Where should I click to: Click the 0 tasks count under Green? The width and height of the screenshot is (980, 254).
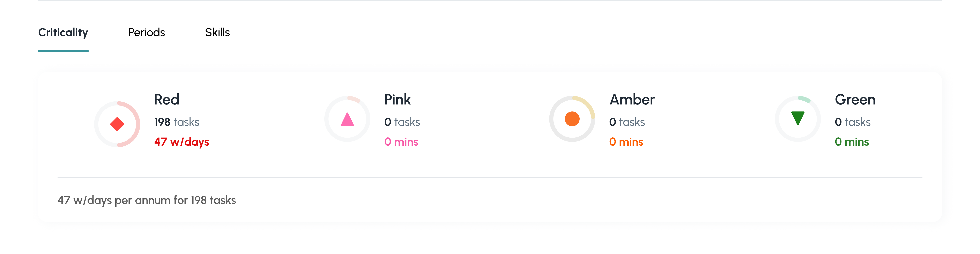pos(852,122)
